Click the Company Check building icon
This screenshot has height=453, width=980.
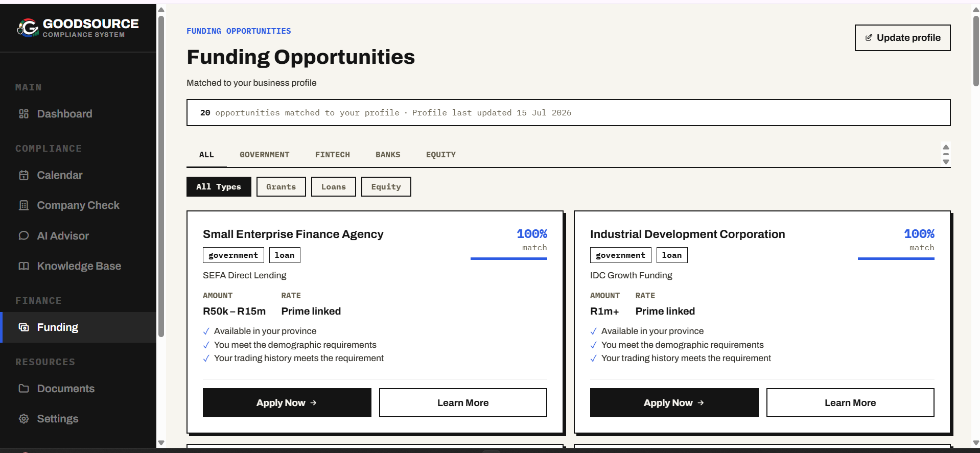(24, 205)
